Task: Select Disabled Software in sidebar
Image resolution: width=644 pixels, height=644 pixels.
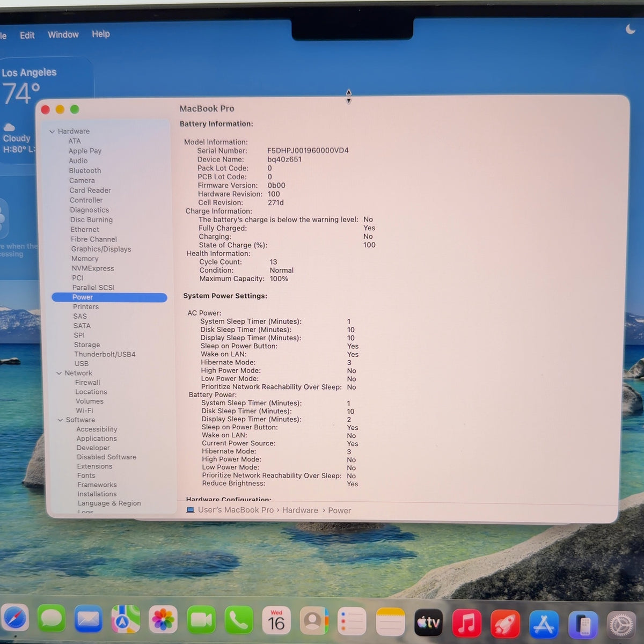Action: pos(106,457)
